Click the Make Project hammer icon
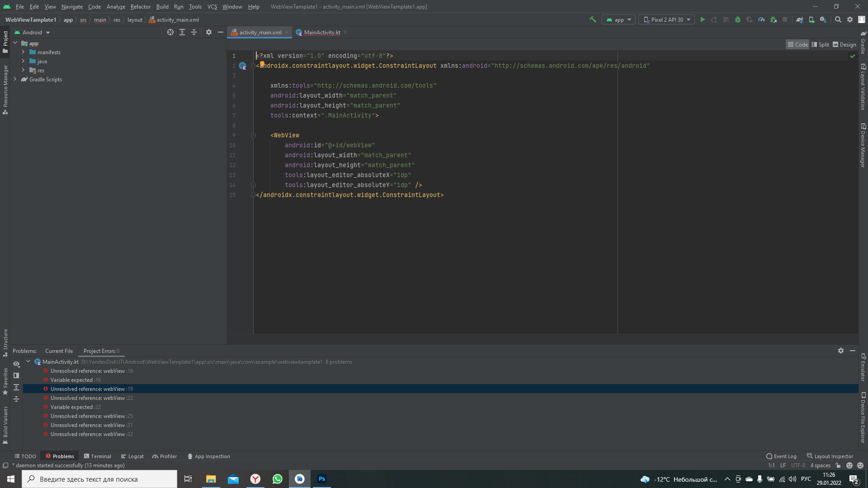Screen dimensions: 868x488 pyautogui.click(x=593, y=19)
